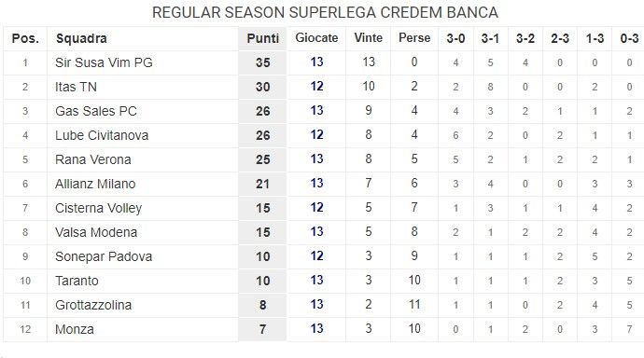Click the Squadra column header
The image size is (644, 358).
pyautogui.click(x=81, y=38)
